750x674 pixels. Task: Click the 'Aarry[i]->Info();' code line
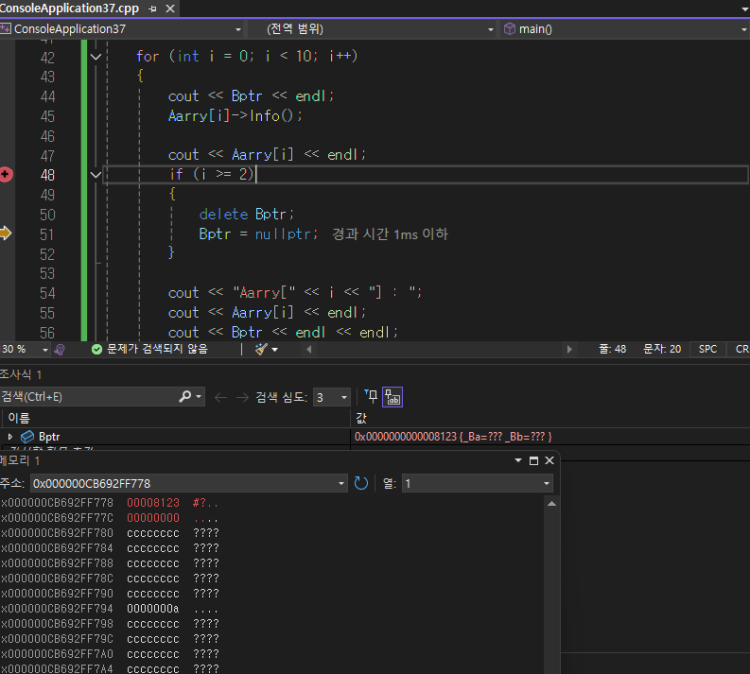point(235,116)
